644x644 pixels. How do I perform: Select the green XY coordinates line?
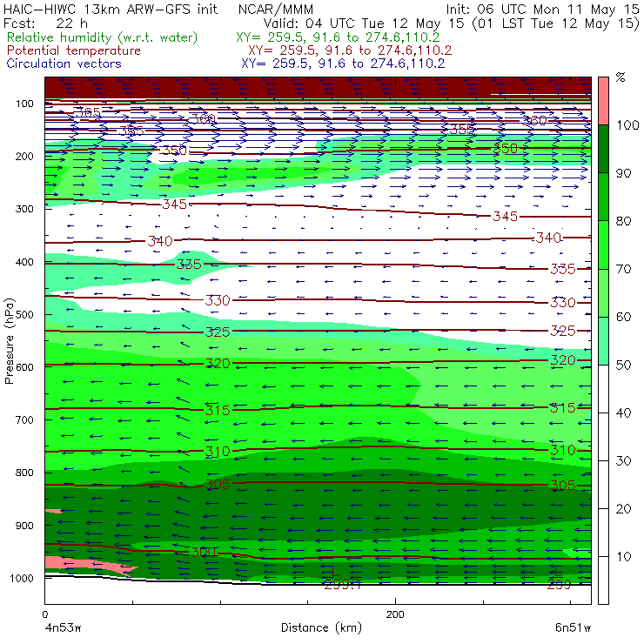[x=338, y=37]
